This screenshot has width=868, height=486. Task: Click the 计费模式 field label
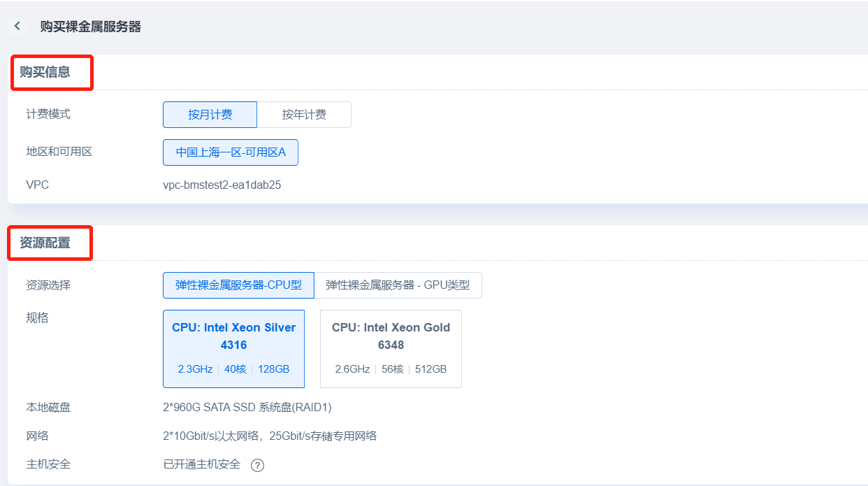click(48, 114)
